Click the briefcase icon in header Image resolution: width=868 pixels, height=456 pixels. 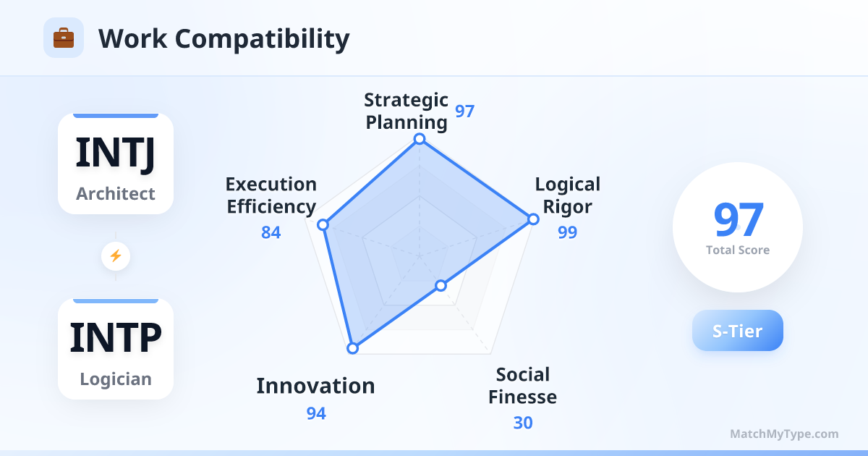point(64,38)
